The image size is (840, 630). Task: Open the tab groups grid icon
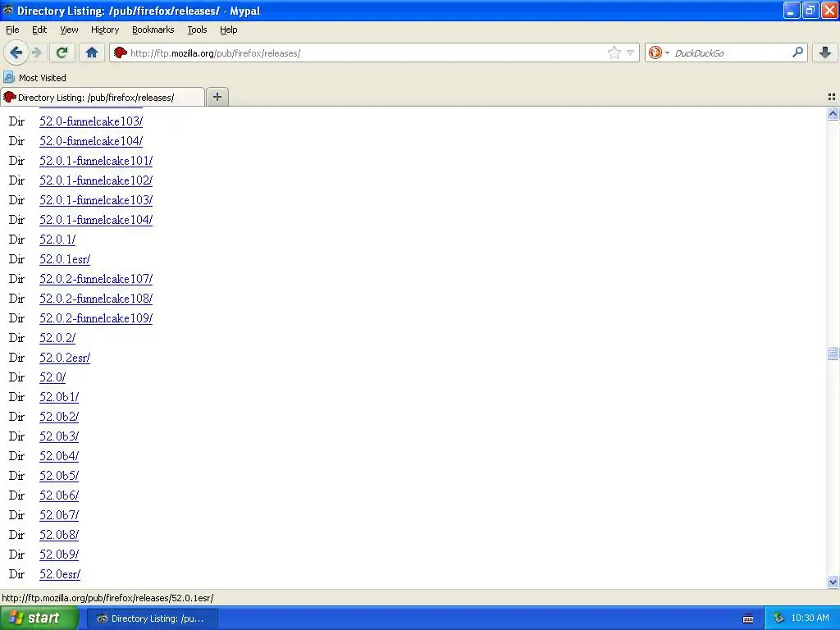click(832, 97)
